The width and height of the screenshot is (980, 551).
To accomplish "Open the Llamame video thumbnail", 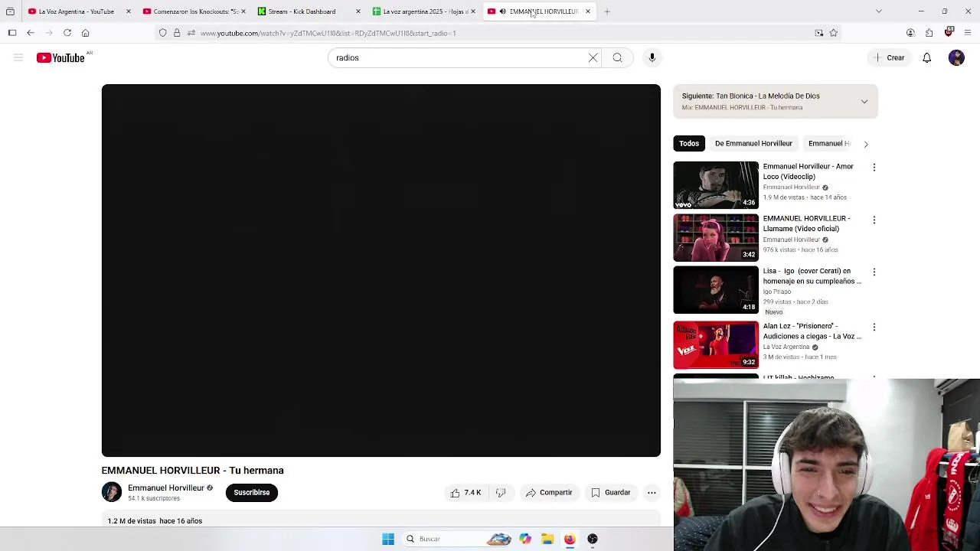I will [x=716, y=237].
